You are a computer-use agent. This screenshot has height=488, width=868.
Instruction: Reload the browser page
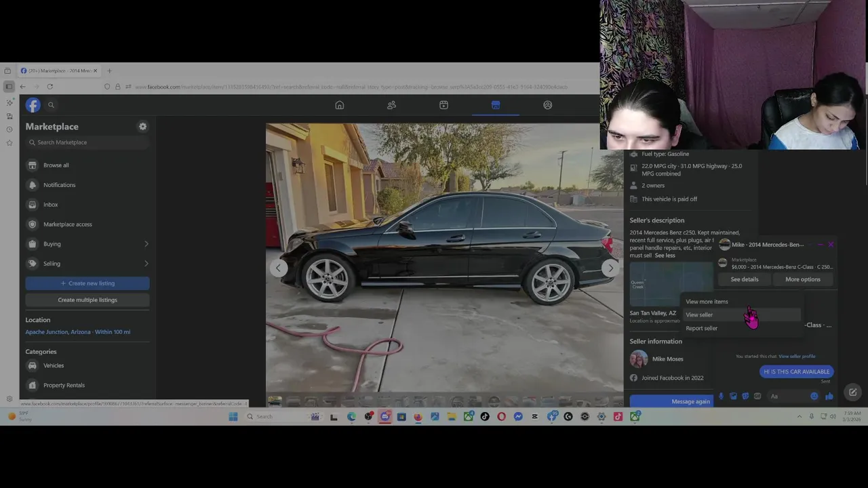(50, 87)
